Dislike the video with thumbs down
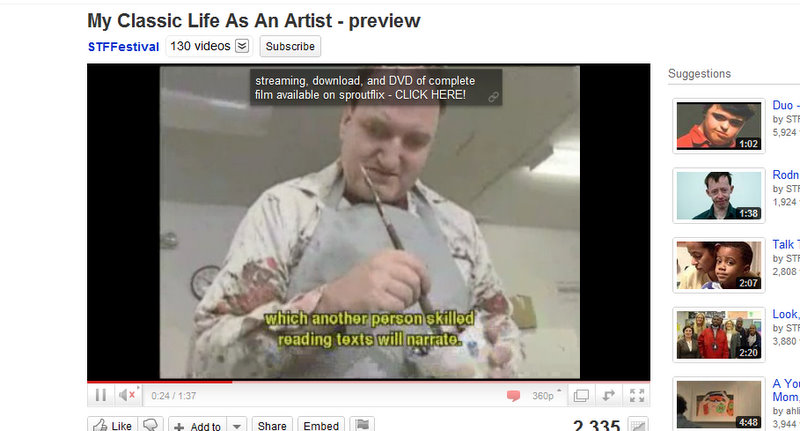 (151, 425)
